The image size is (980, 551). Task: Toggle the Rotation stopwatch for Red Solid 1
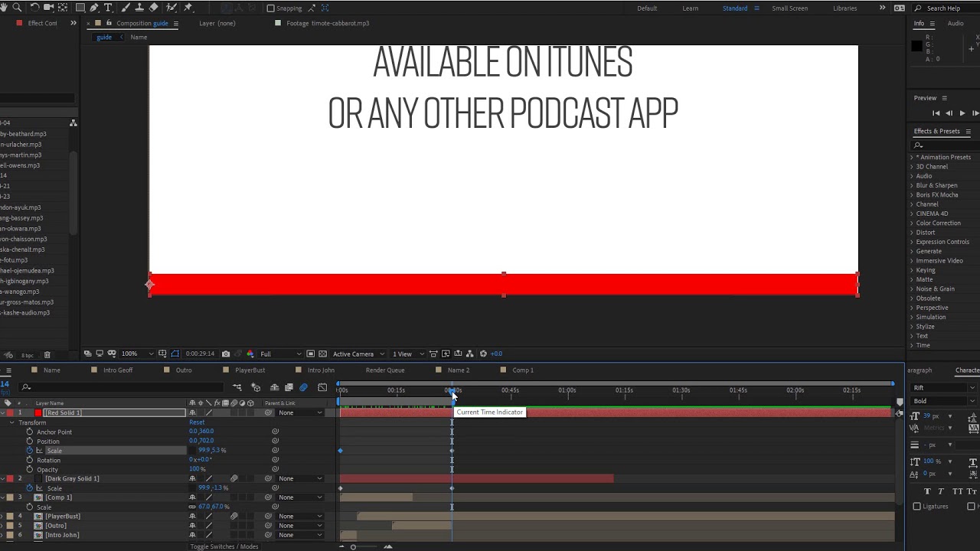tap(30, 460)
